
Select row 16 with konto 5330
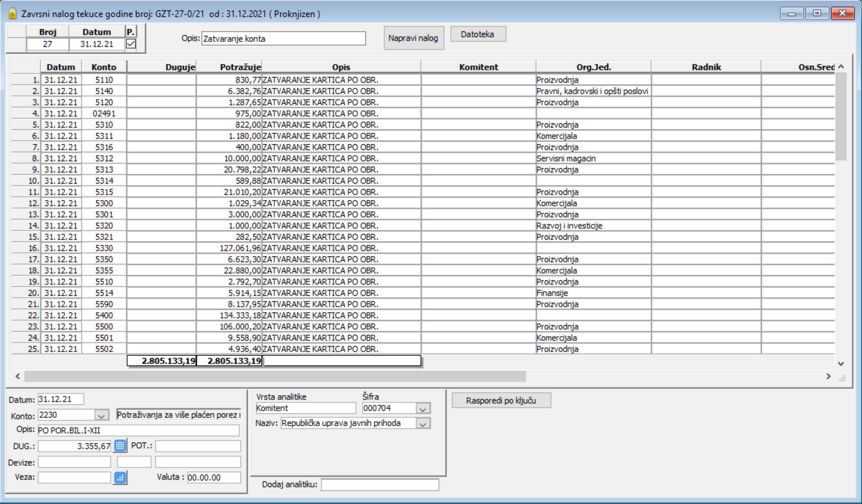[x=423, y=248]
